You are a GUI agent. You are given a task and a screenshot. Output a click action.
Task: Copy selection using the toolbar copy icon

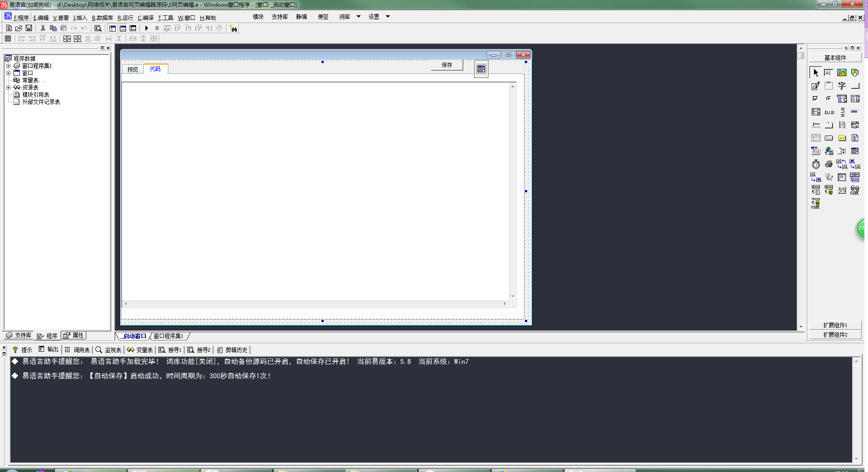click(x=53, y=28)
